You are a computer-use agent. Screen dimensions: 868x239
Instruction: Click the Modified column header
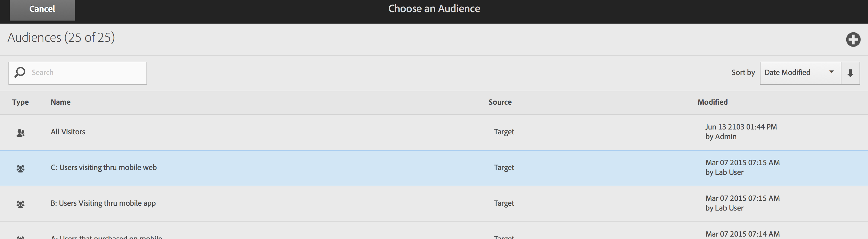(712, 102)
